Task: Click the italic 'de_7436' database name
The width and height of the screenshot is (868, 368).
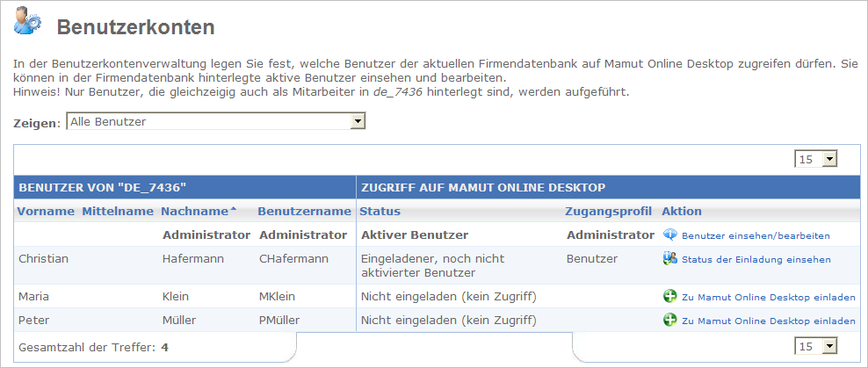Action: point(398,92)
